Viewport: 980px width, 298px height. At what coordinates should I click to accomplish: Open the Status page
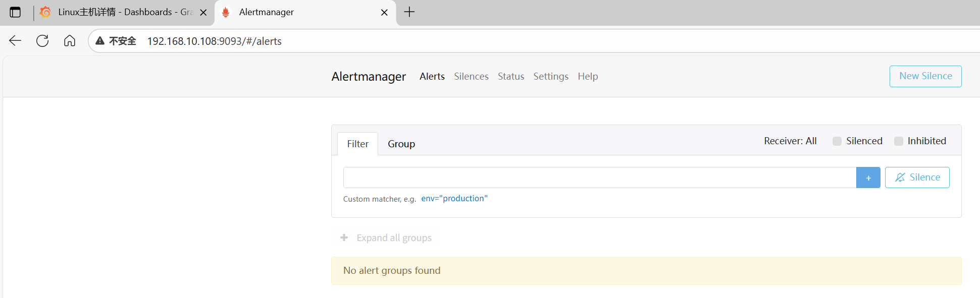coord(511,76)
